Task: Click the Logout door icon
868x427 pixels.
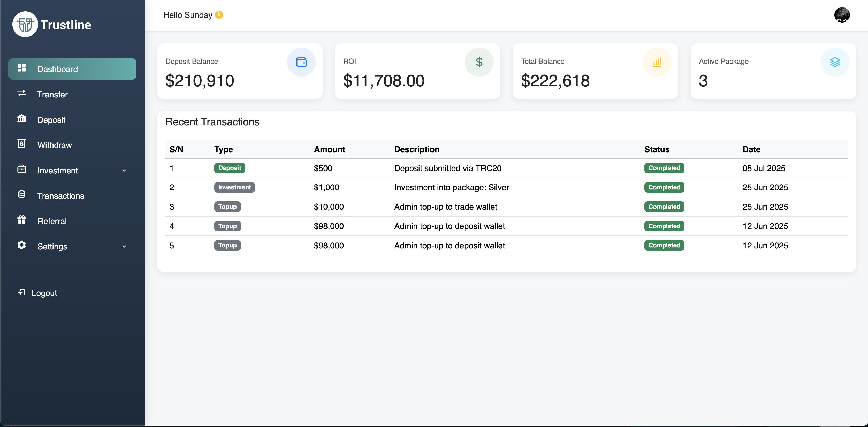Action: pyautogui.click(x=21, y=292)
